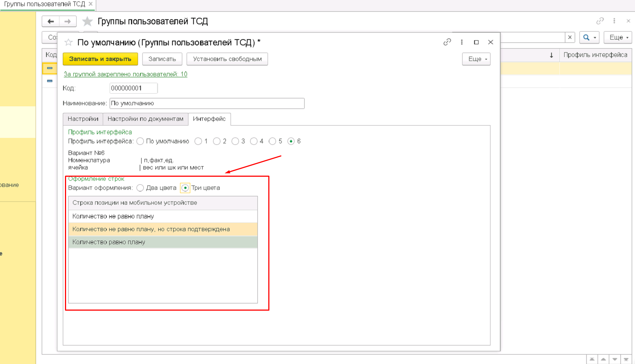
Task: Click the Наименование input field
Action: pos(207,103)
